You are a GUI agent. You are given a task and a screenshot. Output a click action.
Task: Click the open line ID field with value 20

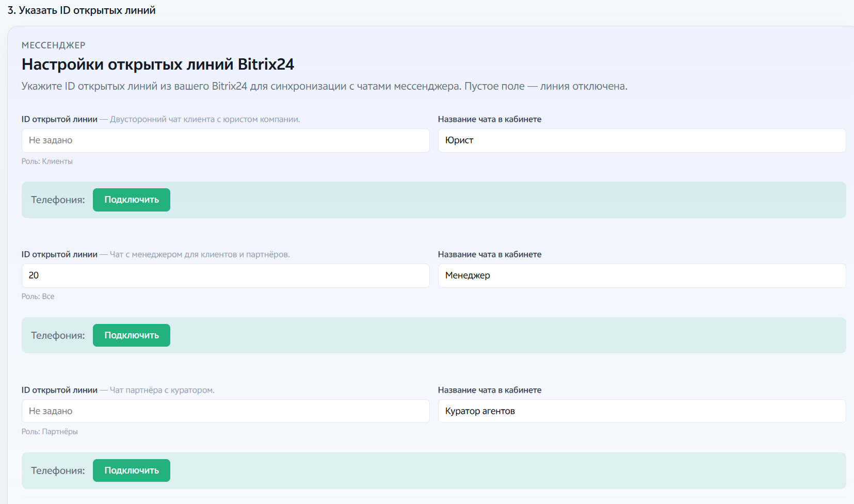tap(225, 275)
